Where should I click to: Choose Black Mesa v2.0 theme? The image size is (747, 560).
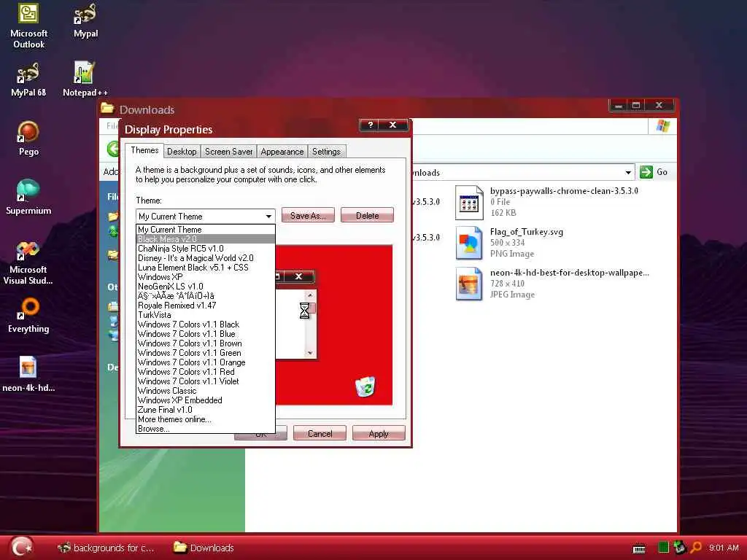coord(205,239)
